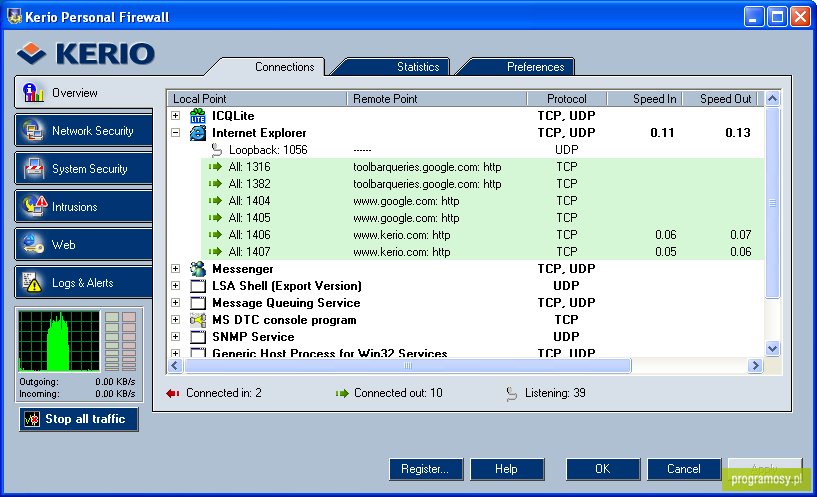Click the ICQLite application icon
The height and width of the screenshot is (497, 817).
[x=197, y=116]
